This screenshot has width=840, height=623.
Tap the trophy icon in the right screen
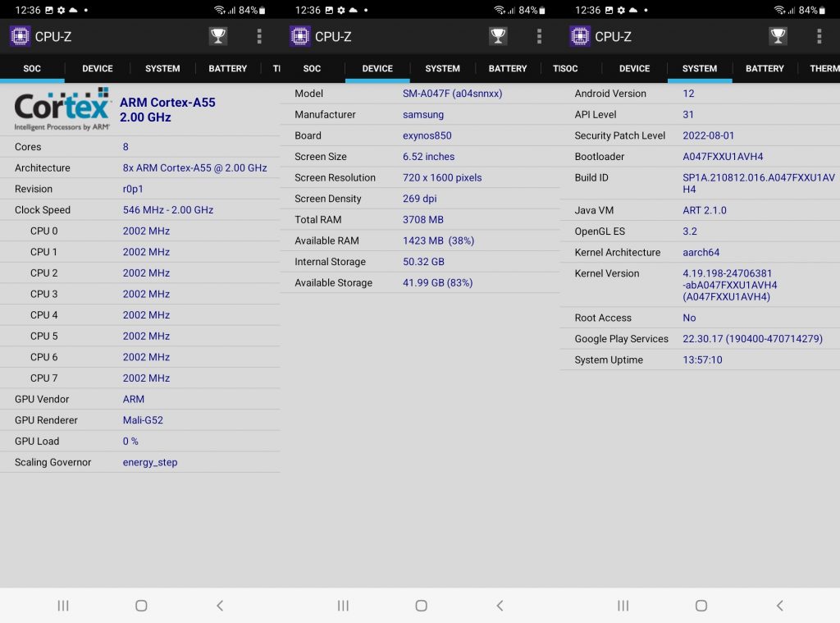[778, 36]
